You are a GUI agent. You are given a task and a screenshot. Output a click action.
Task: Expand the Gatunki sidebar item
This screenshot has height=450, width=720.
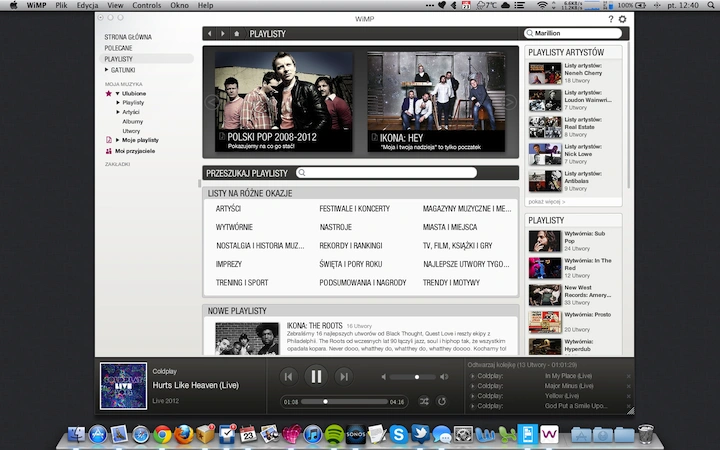coord(107,70)
